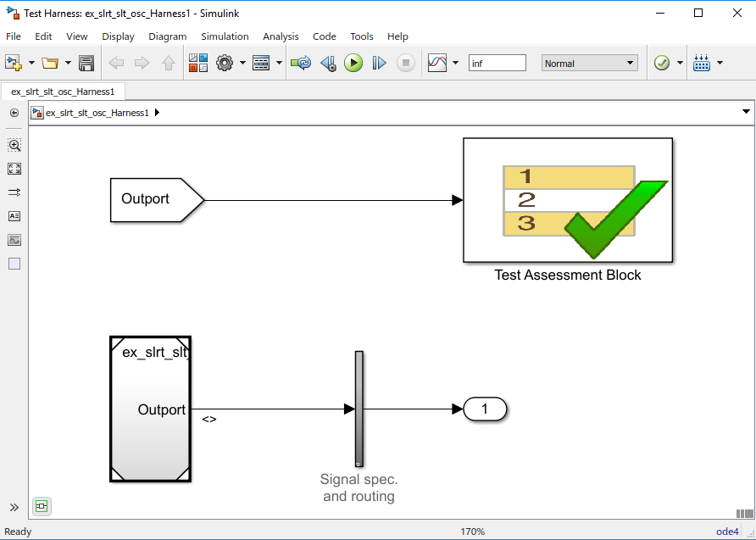
Task: Click the ode4 solver link
Action: 727,532
